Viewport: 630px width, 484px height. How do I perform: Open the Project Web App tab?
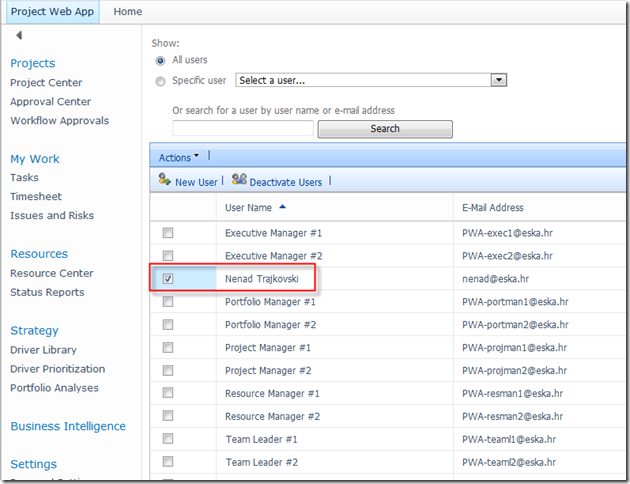[52, 12]
